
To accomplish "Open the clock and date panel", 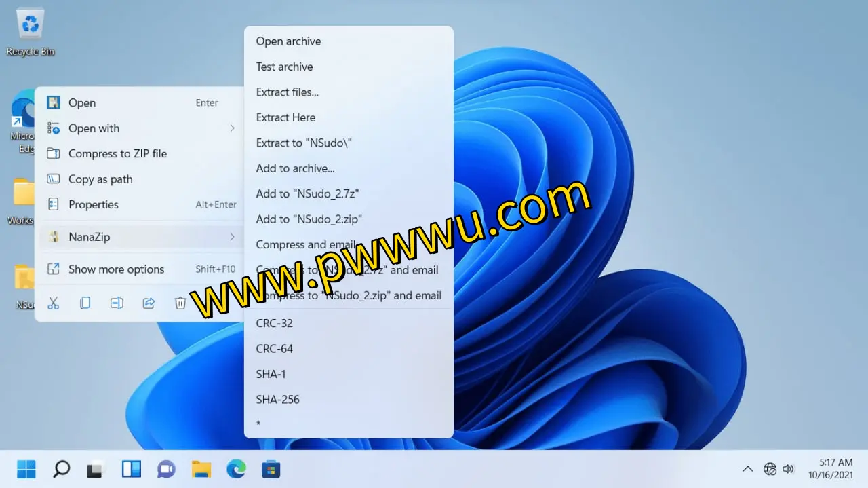I will (835, 469).
